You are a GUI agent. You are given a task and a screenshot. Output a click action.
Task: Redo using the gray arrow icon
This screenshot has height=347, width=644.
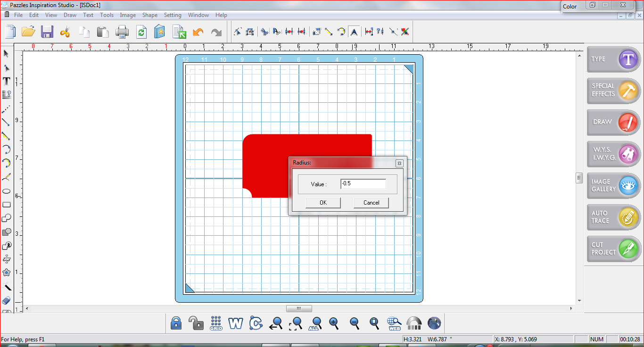(216, 32)
